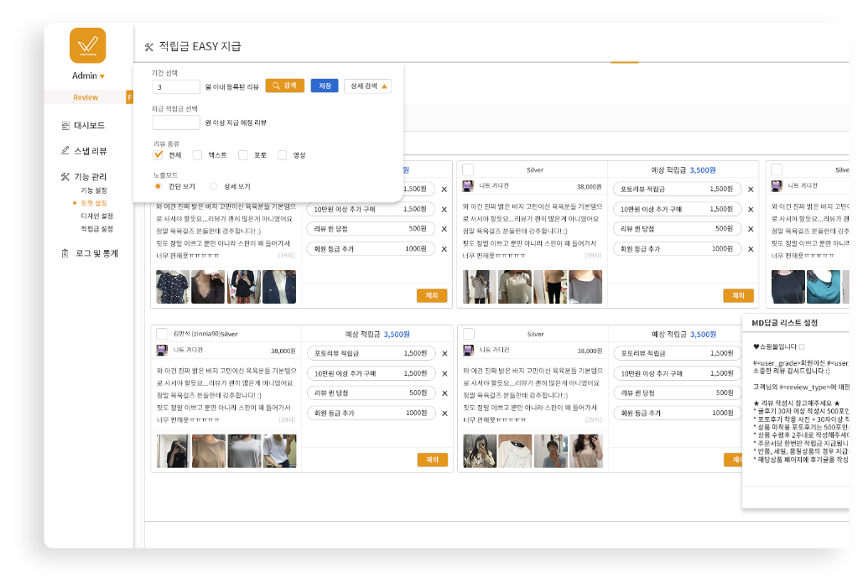Remove 포토리뷰 적립금 row in 김한석 card
This screenshot has width=868, height=588.
[444, 353]
